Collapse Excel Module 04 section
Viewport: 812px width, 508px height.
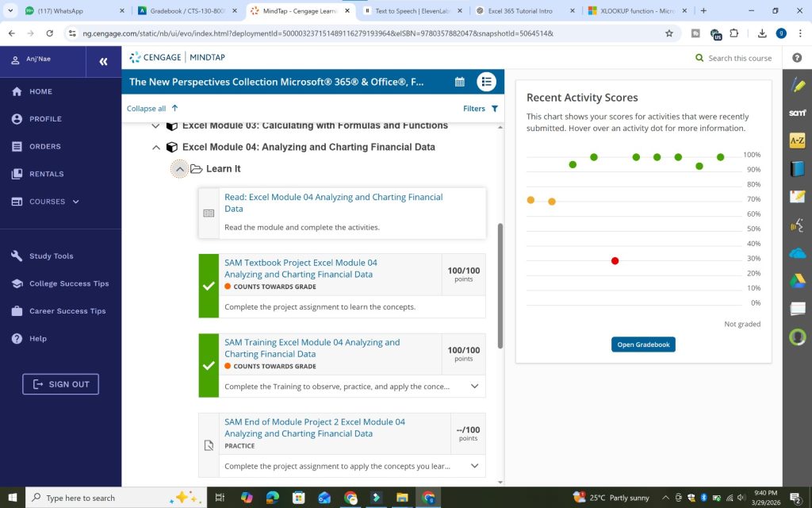click(x=156, y=147)
